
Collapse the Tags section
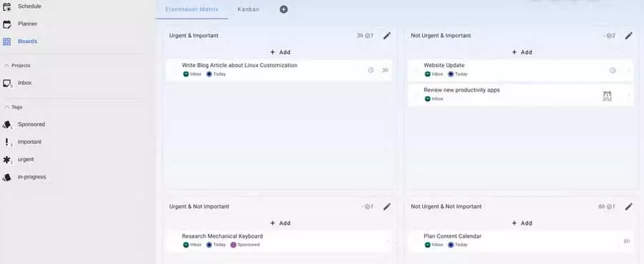coord(6,107)
